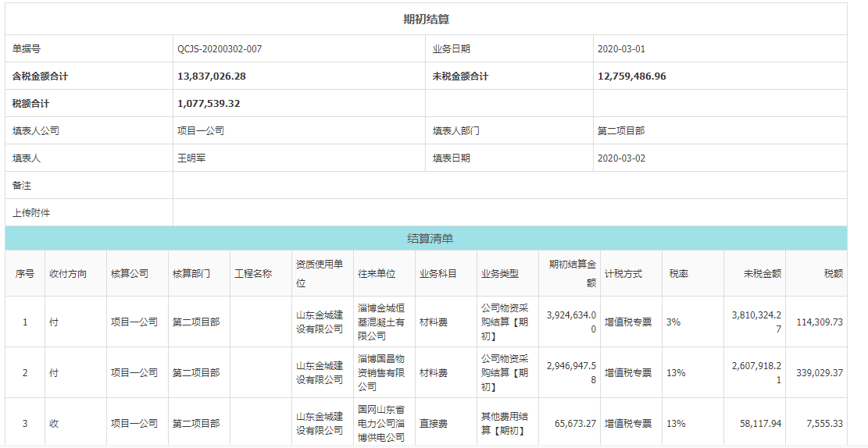
Task: Click the 结算清单 section header bar
Action: (427, 238)
